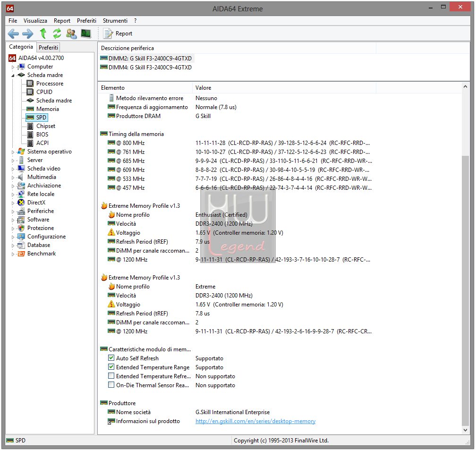Viewport: 476px width, 450px height.
Task: Expand the Rete locale node
Action: tap(13, 195)
